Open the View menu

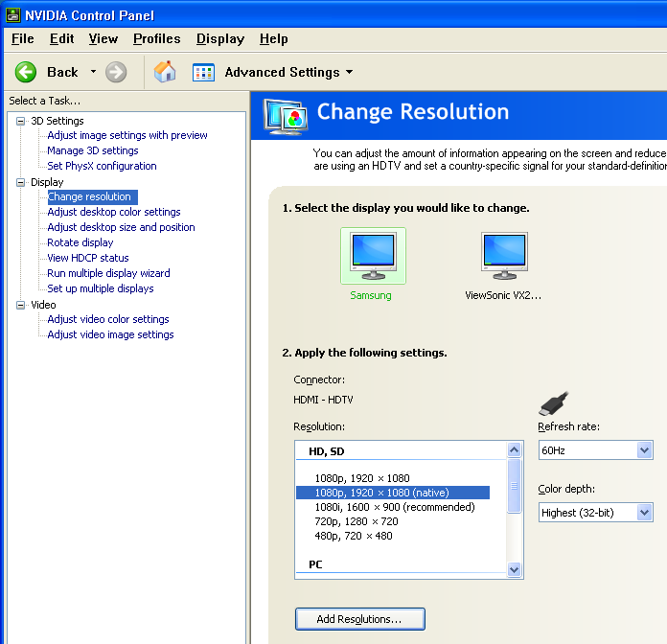pos(103,38)
